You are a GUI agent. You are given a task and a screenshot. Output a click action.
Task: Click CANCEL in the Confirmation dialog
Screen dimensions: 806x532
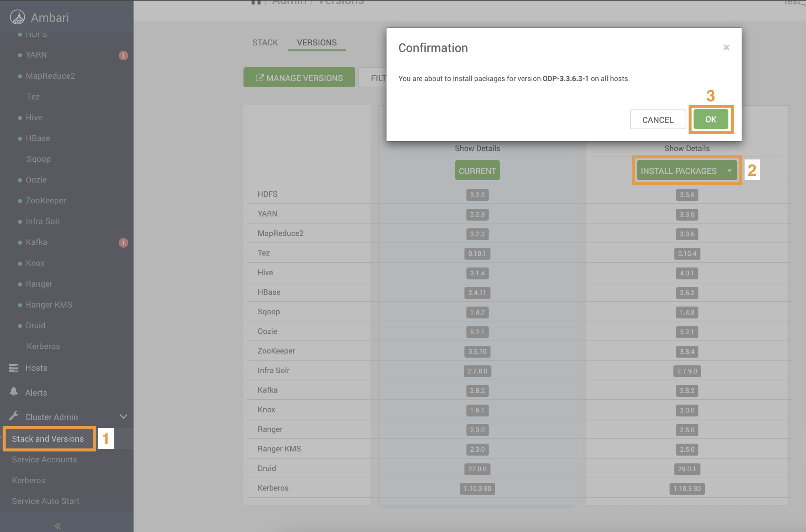(x=658, y=120)
